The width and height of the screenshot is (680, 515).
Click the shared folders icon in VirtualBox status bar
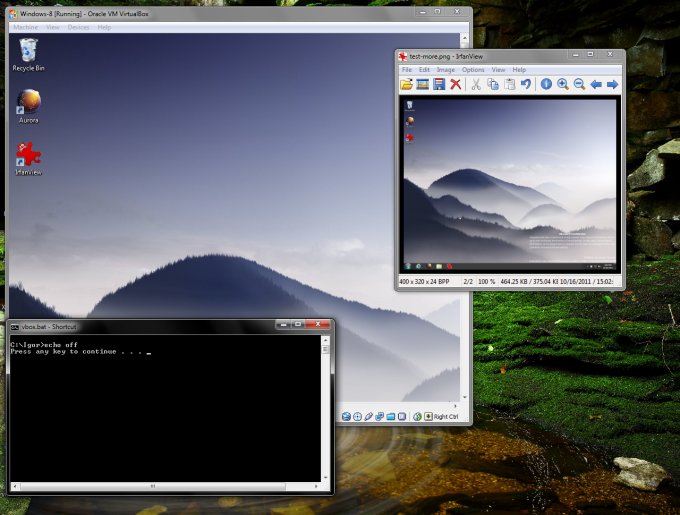tap(391, 417)
